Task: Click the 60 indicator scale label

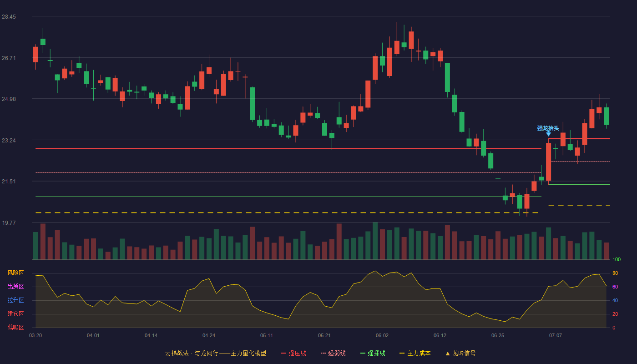Action: pos(615,287)
